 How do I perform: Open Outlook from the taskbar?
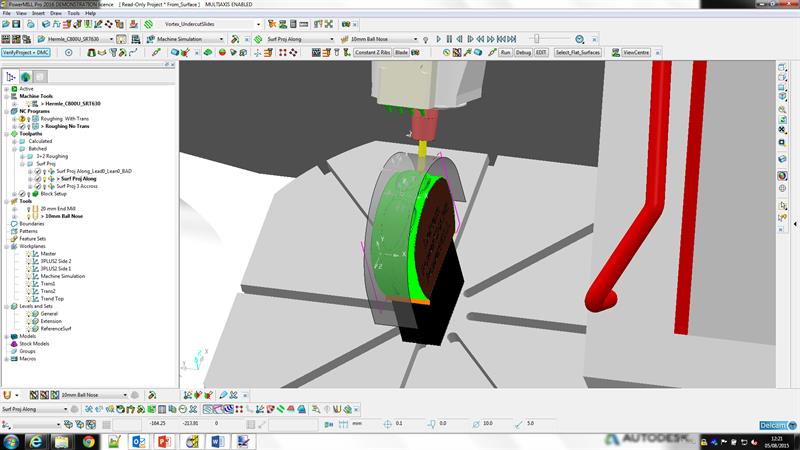[x=139, y=441]
